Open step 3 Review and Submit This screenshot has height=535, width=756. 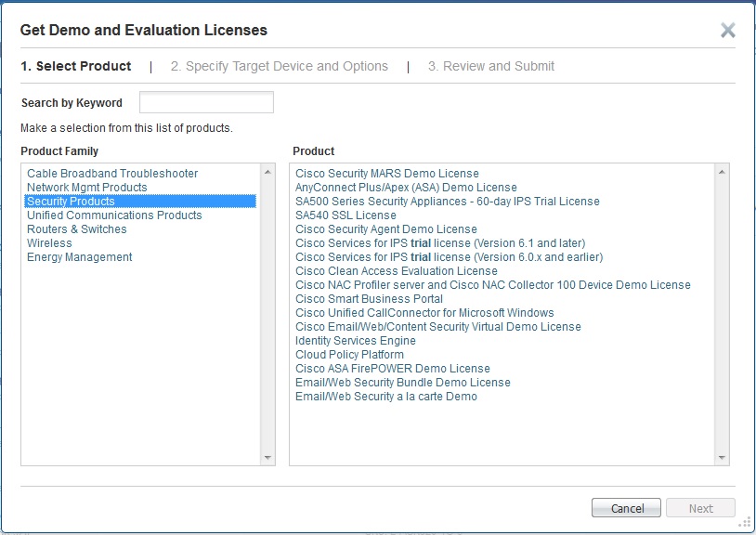click(x=490, y=66)
